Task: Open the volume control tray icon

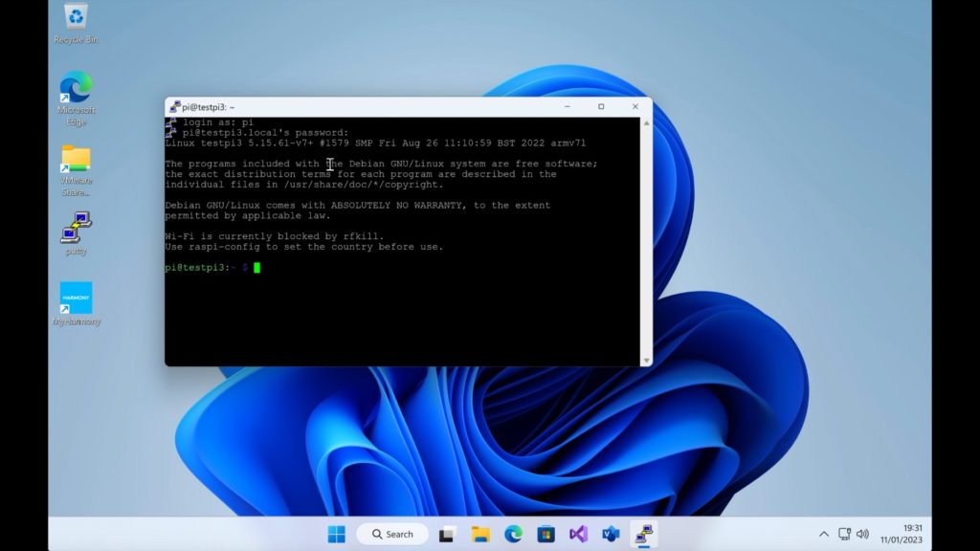Action: coord(862,534)
